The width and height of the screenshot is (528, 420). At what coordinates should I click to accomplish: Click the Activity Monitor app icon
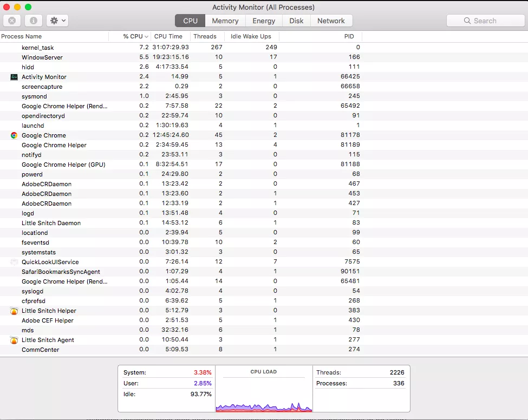pyautogui.click(x=14, y=77)
